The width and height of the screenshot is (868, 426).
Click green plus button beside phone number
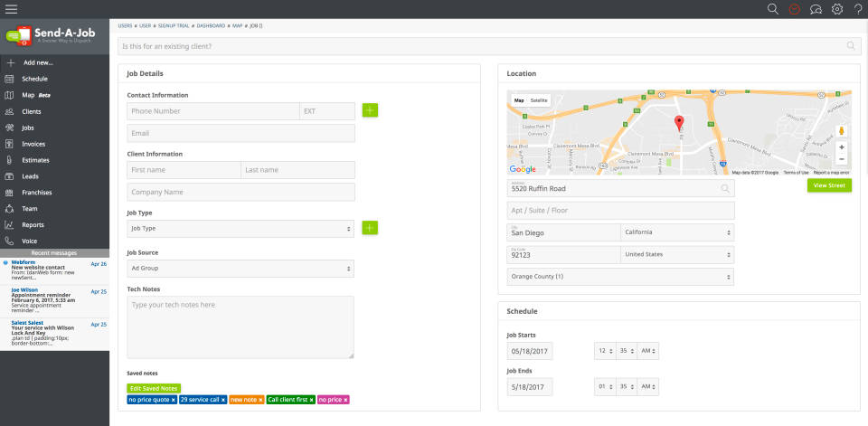[x=370, y=110]
